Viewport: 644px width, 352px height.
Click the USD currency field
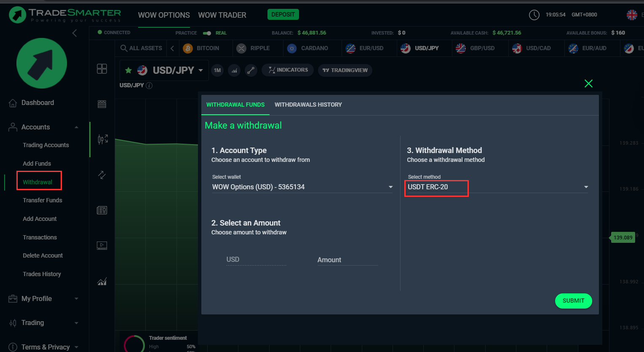tap(256, 260)
